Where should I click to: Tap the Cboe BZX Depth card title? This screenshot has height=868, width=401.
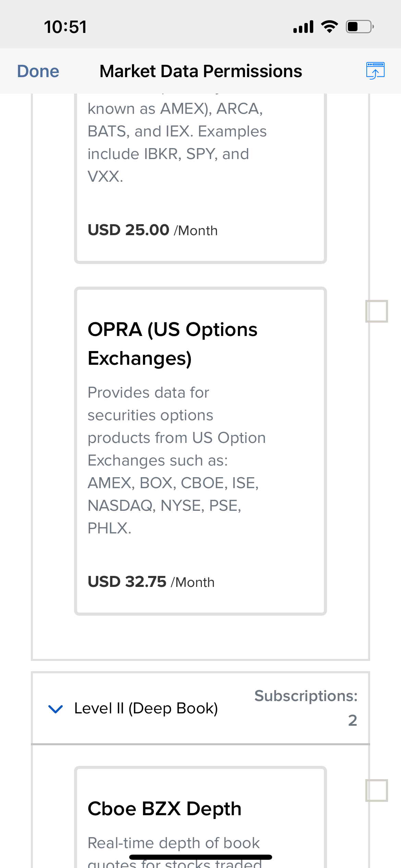[165, 809]
